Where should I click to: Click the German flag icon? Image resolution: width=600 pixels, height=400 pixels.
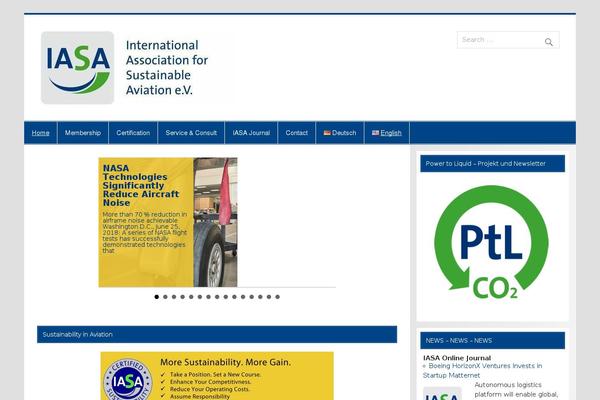pyautogui.click(x=327, y=133)
